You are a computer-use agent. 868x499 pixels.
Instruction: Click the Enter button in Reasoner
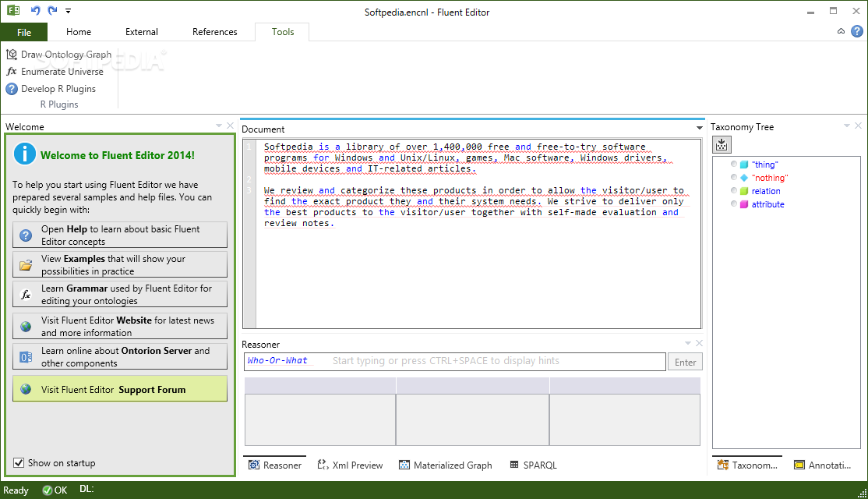[x=686, y=363]
